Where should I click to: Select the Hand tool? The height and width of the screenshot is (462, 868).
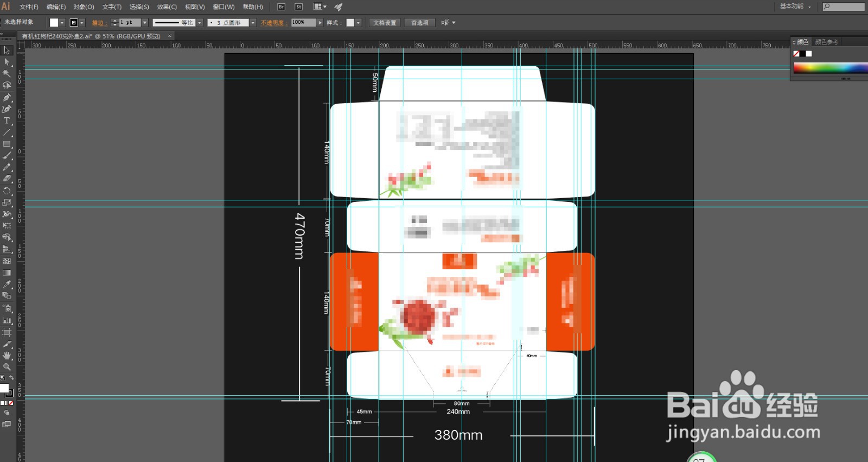tap(7, 356)
